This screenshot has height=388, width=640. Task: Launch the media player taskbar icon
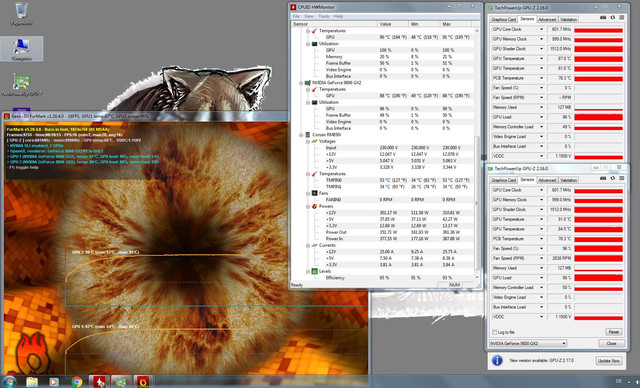53,382
